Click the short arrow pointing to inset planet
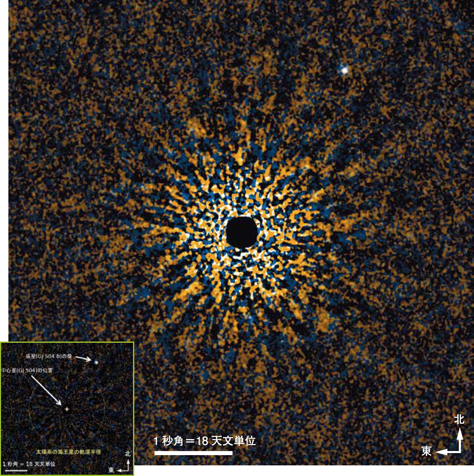 [83, 358]
